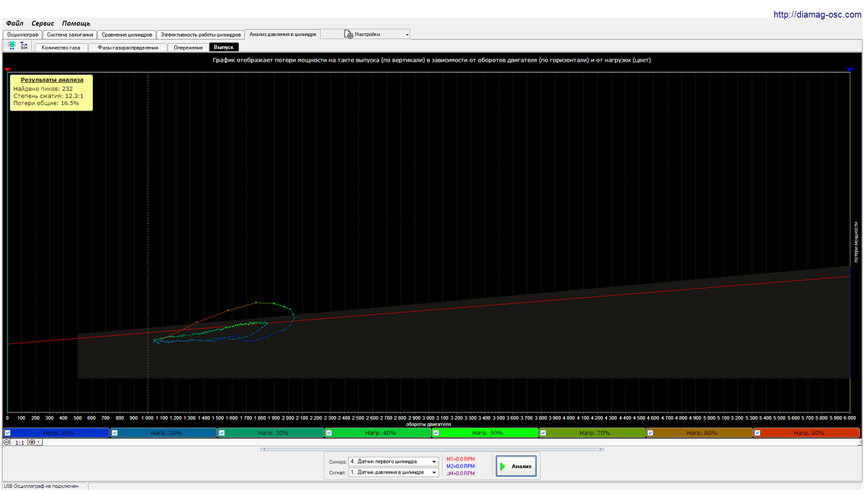
Task: Uncheck the Нагр. 40% load checkbox
Action: coord(328,432)
